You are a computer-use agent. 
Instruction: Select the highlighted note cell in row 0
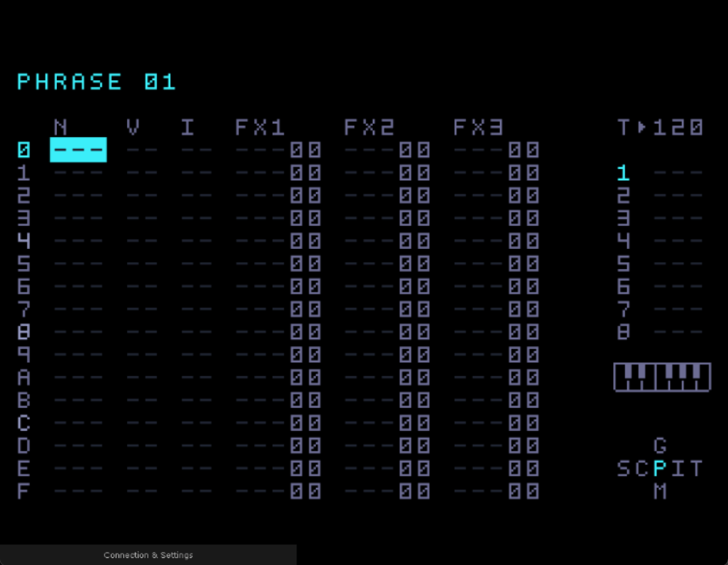pos(78,150)
